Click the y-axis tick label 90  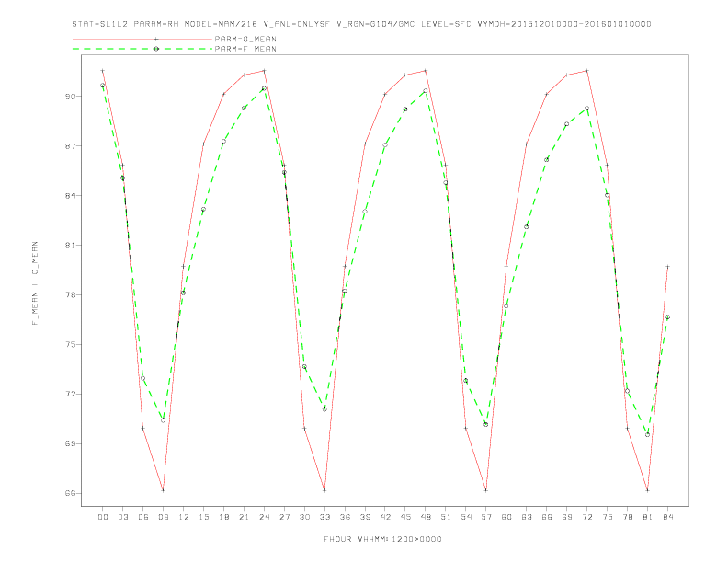pos(70,97)
